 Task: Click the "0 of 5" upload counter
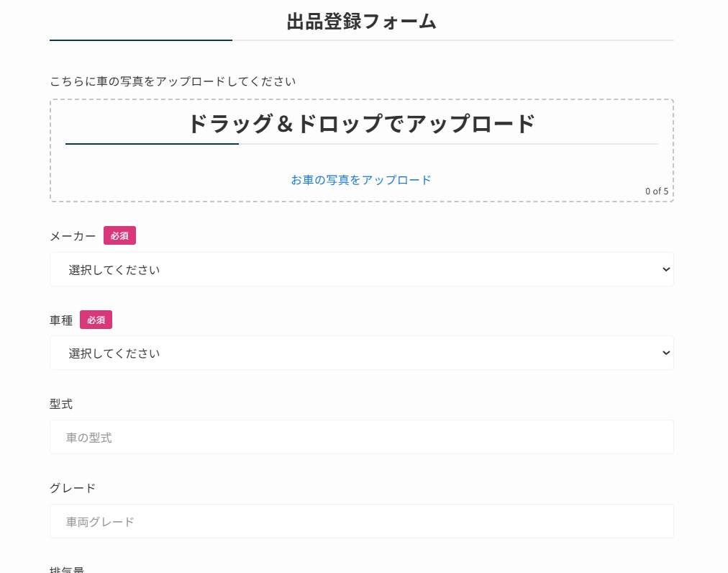656,191
